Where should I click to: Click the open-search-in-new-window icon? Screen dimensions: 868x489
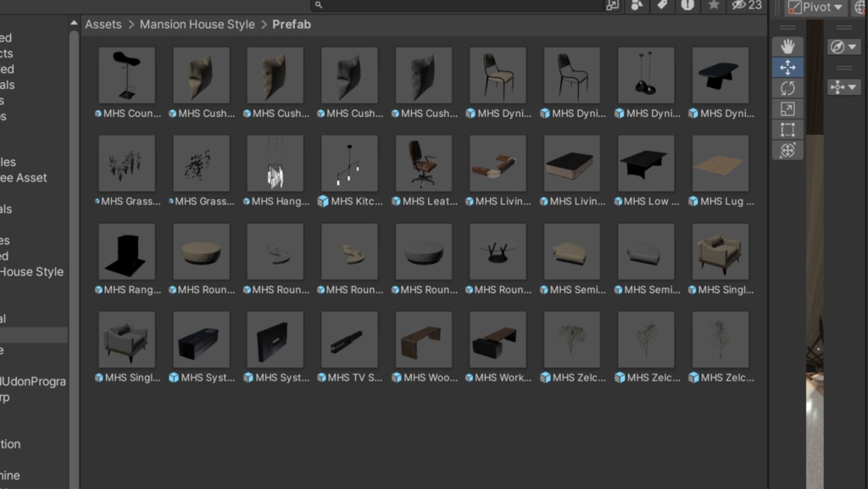pyautogui.click(x=611, y=6)
